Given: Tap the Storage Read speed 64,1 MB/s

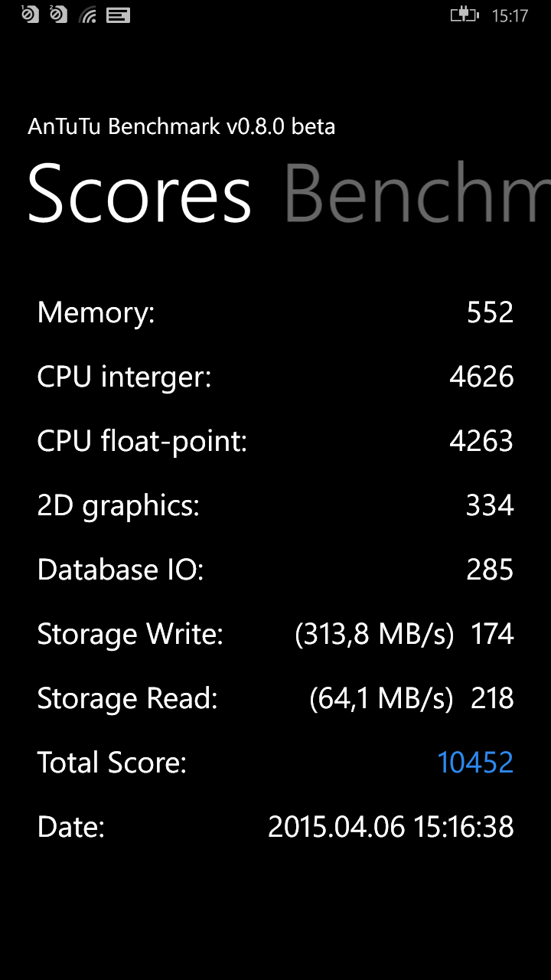Looking at the screenshot, I should click(x=381, y=699).
